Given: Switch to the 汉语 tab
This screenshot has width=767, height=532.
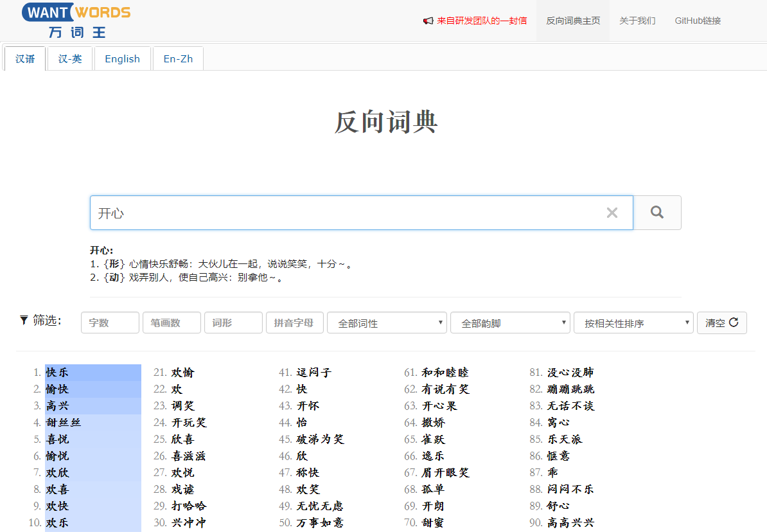Looking at the screenshot, I should [25, 58].
